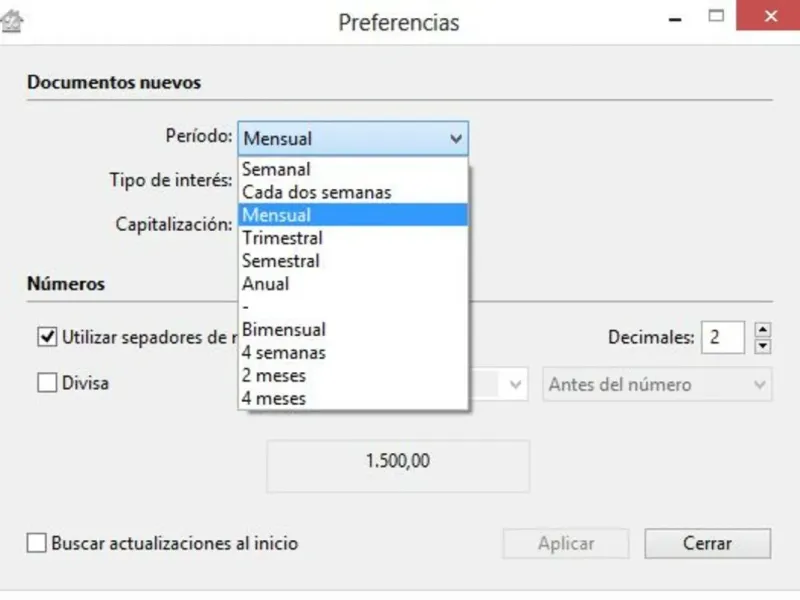This screenshot has width=800, height=600.
Task: Select the 2 meses period
Action: tap(274, 375)
